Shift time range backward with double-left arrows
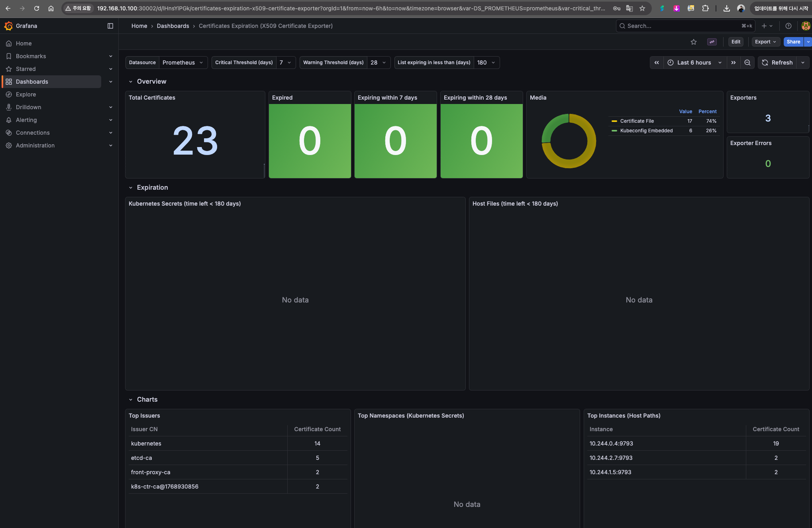This screenshot has height=528, width=812. pyautogui.click(x=657, y=63)
